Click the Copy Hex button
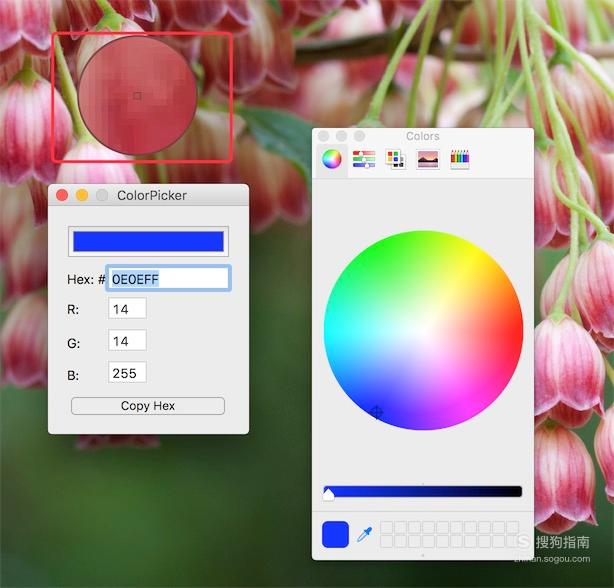Screen dimensions: 614x588 pos(148,406)
